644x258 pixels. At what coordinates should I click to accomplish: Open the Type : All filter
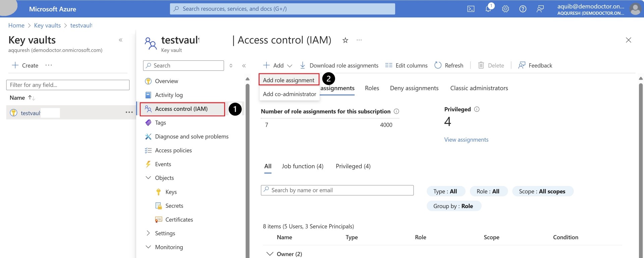445,191
